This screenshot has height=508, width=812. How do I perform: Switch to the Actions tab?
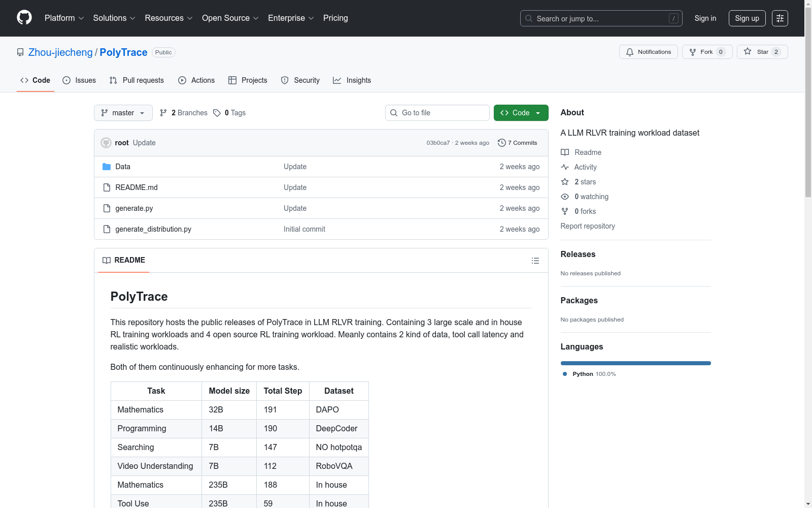(196, 80)
